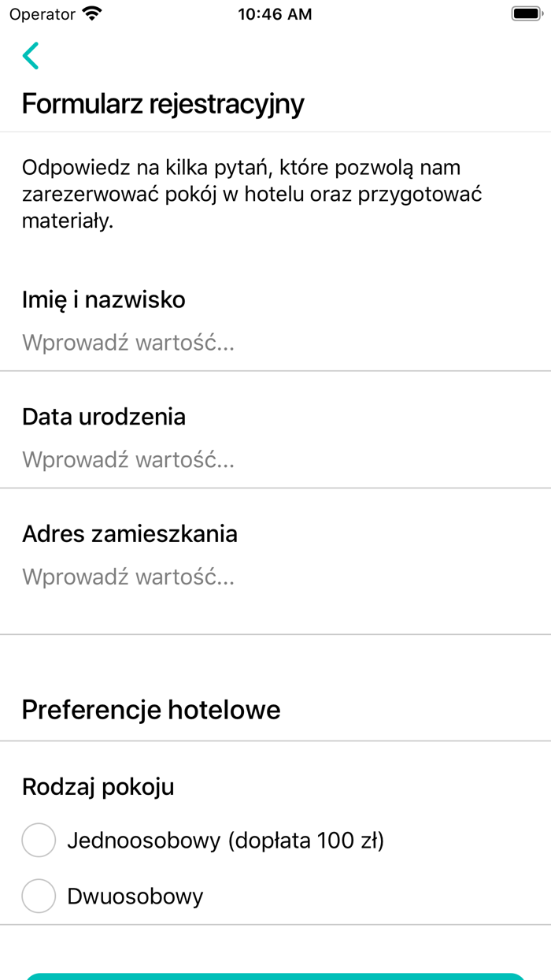Tap the Operator carrier label

[43, 14]
